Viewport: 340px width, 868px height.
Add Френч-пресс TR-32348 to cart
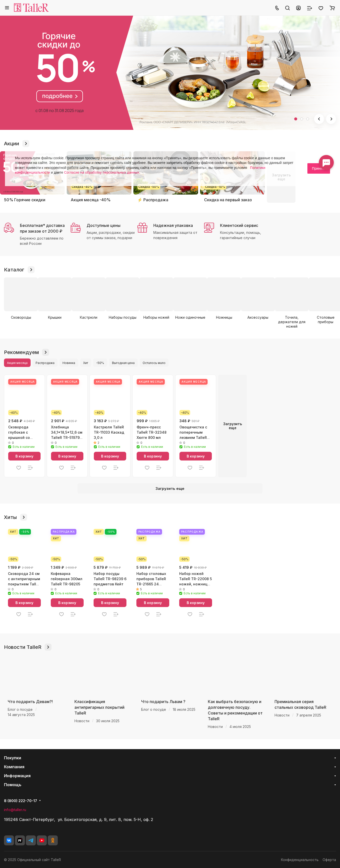153,456
